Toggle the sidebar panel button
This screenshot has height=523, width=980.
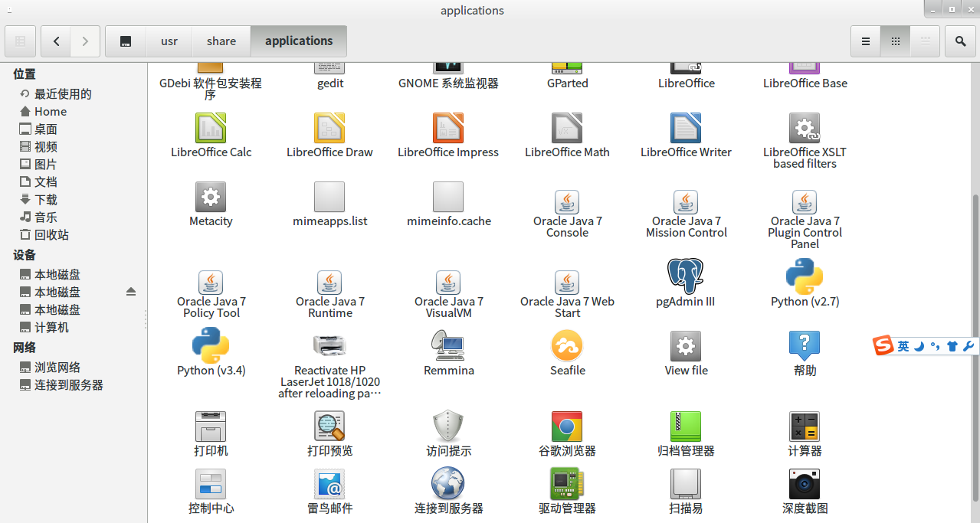tap(21, 41)
